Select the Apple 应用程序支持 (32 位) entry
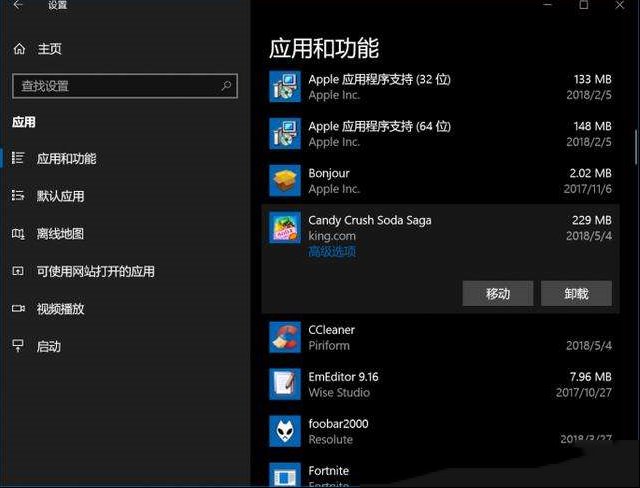This screenshot has height=488, width=640. tap(440, 87)
